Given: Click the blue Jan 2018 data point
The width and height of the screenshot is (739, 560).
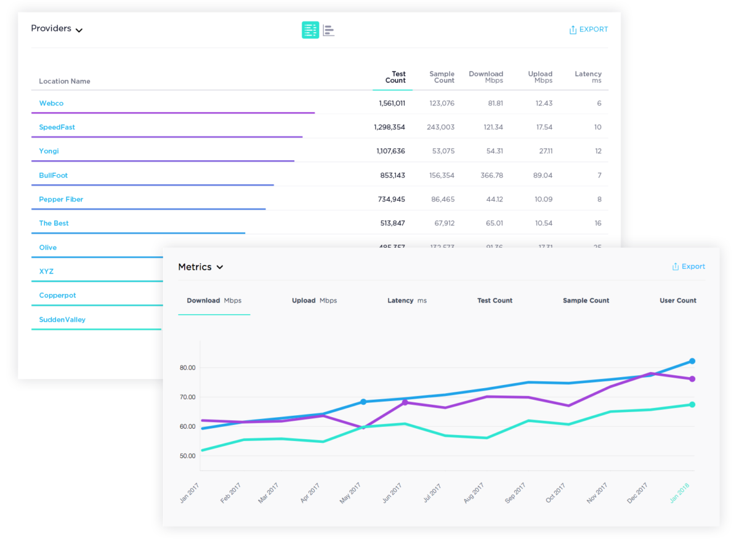Looking at the screenshot, I should [692, 361].
